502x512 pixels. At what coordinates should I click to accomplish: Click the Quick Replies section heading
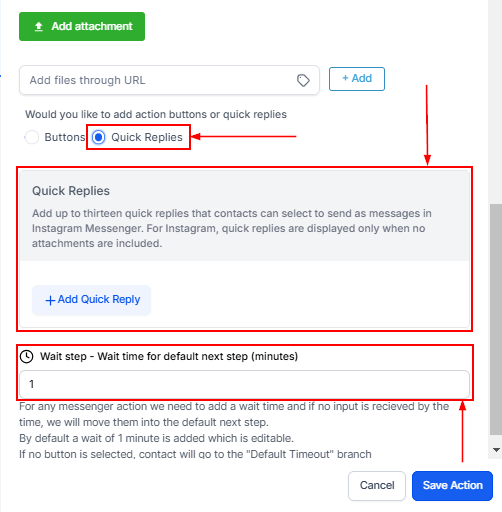[x=71, y=191]
